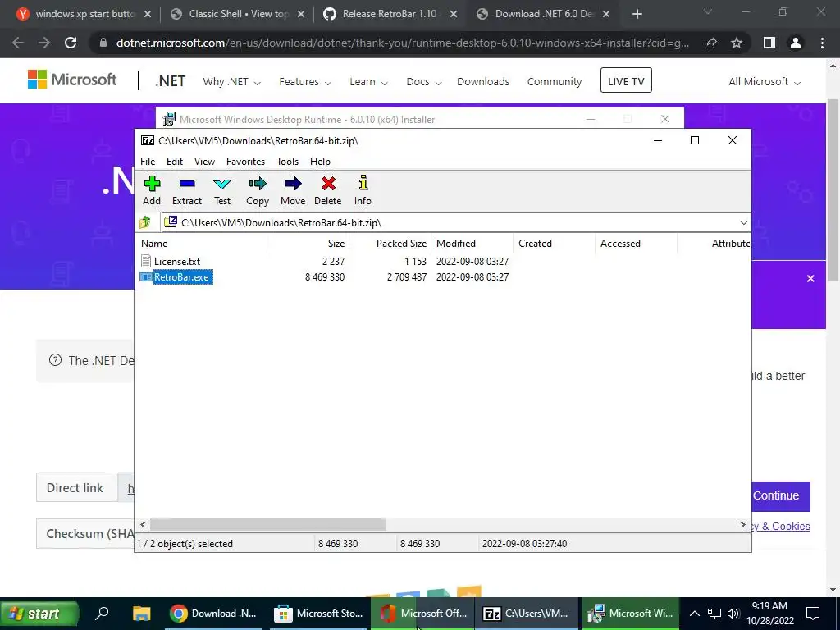Show hidden system tray icons
Viewport: 840px width, 630px height.
coord(694,614)
